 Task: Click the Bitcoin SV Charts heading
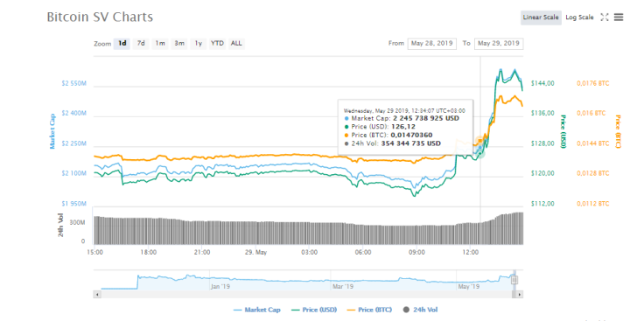click(x=100, y=17)
